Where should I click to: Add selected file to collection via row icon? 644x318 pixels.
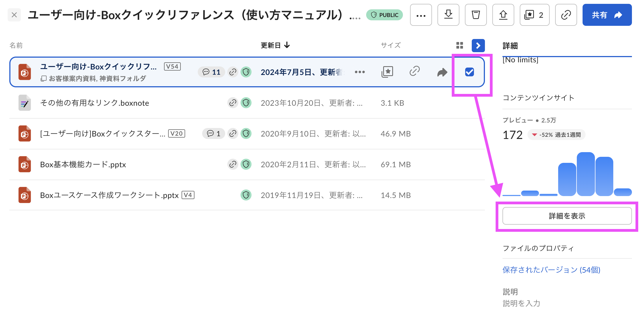[x=387, y=72]
